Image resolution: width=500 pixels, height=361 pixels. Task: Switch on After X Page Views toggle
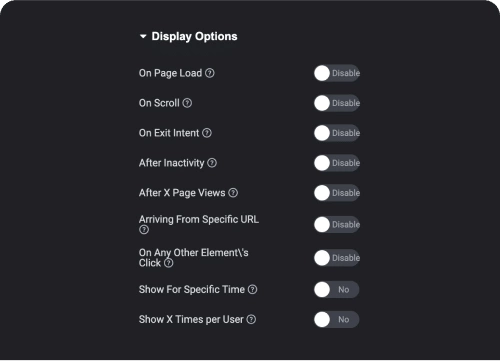(337, 193)
